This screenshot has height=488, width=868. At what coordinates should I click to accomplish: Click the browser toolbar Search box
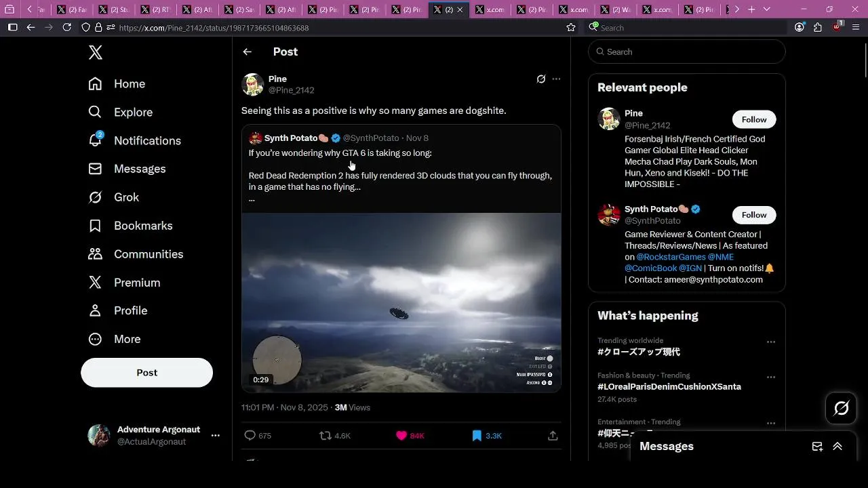[686, 28]
